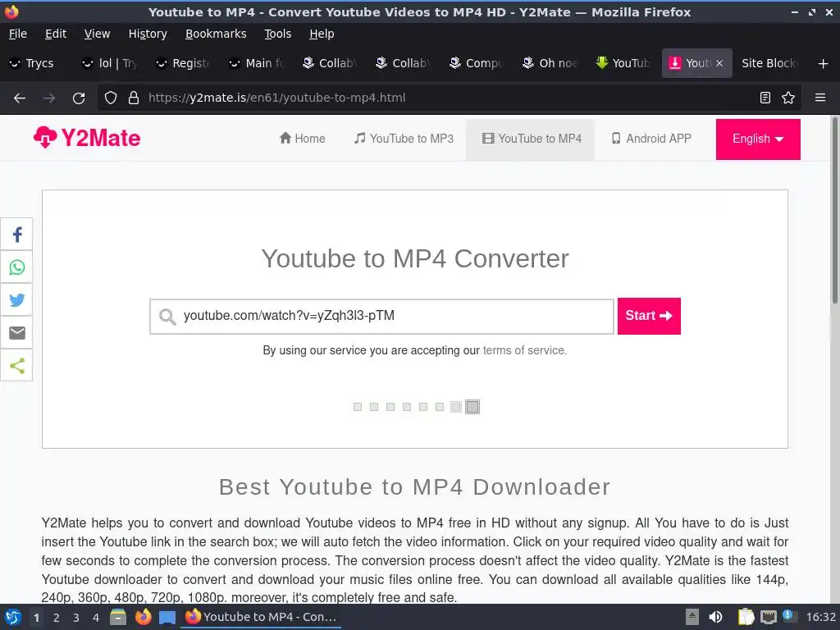Share via the WhatsApp icon

tap(16, 267)
